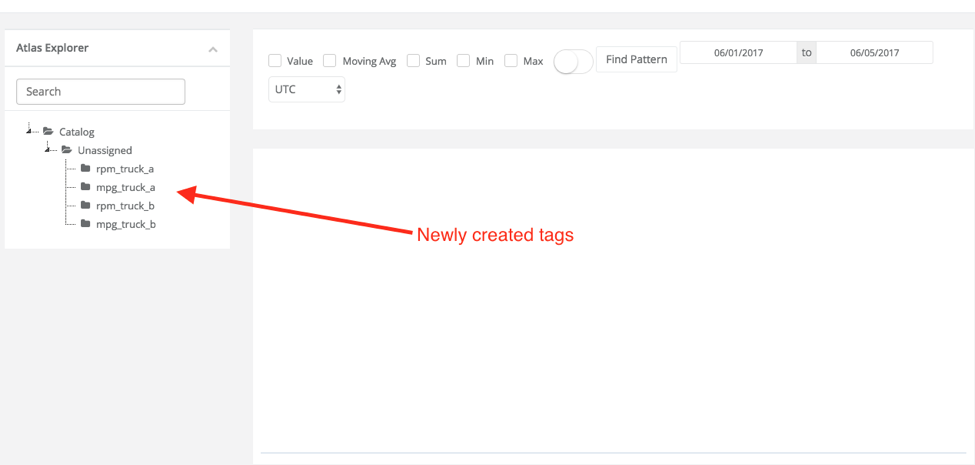Screen dimensions: 975x465
Task: Collapse the Atlas Explorer panel chevron
Action: pos(213,48)
